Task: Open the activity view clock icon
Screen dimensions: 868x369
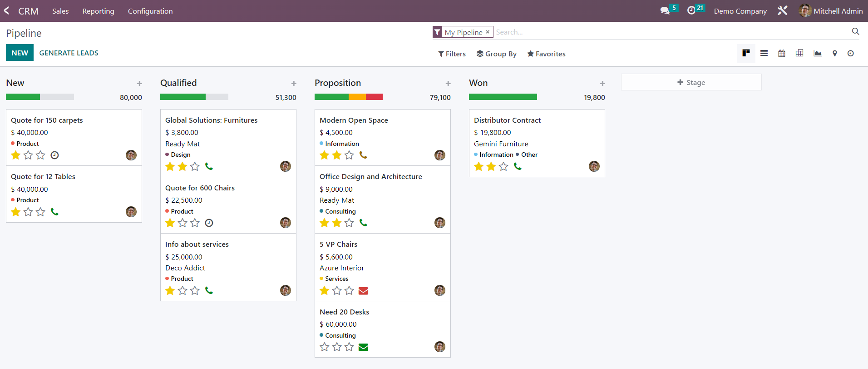Action: (x=851, y=53)
